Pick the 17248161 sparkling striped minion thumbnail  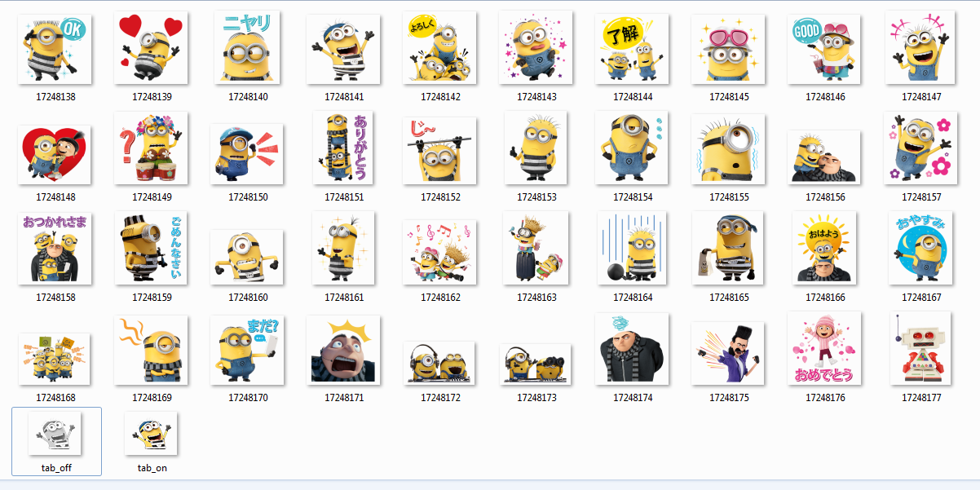(344, 248)
